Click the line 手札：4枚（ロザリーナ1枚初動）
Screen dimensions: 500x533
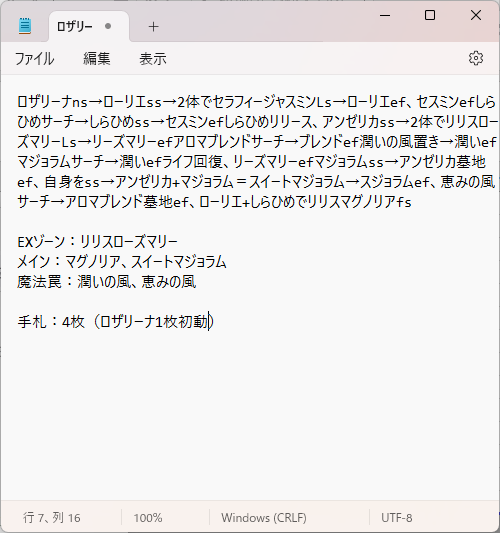[x=115, y=322]
